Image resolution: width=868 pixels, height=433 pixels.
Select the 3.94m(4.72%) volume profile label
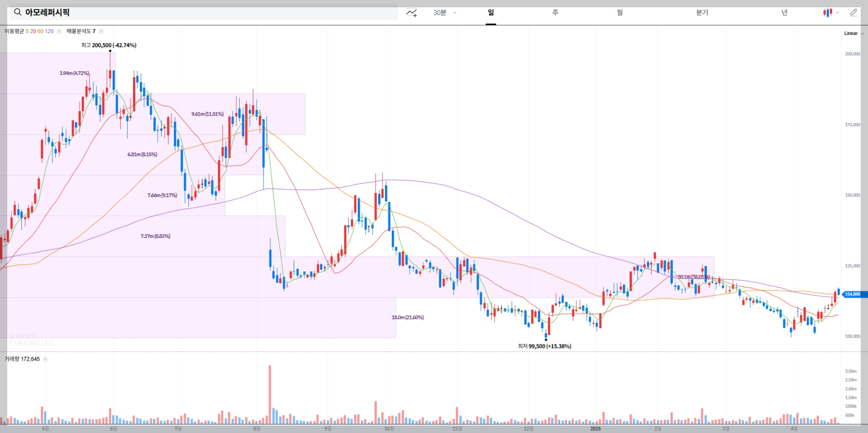click(x=74, y=73)
